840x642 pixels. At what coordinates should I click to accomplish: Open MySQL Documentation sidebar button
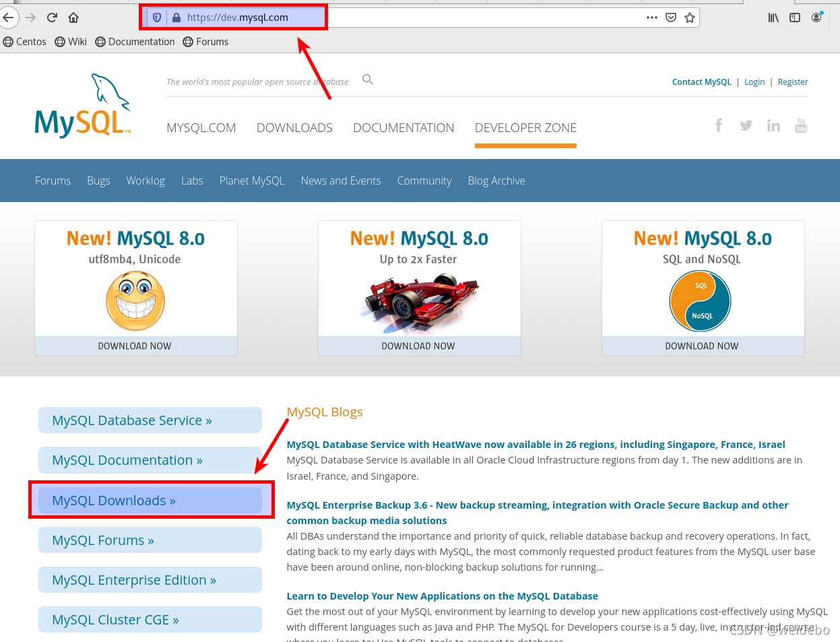click(150, 460)
